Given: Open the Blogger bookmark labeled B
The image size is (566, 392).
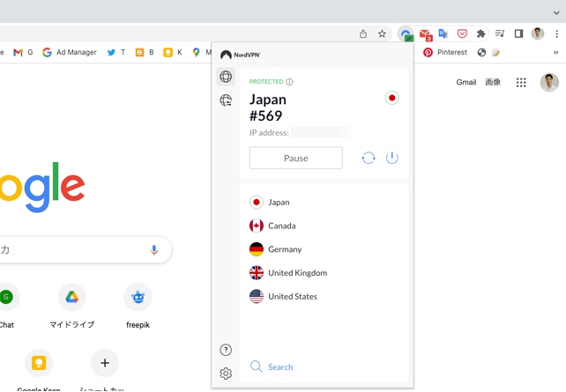Looking at the screenshot, I should (x=145, y=53).
